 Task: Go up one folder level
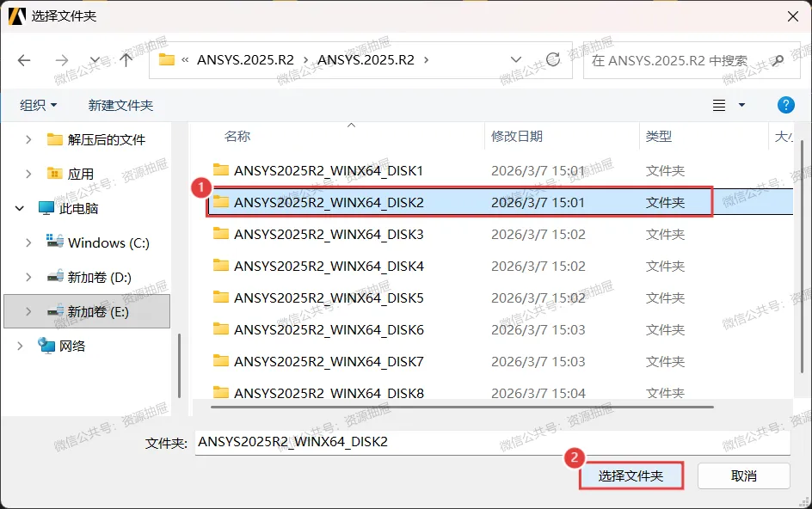tap(126, 60)
